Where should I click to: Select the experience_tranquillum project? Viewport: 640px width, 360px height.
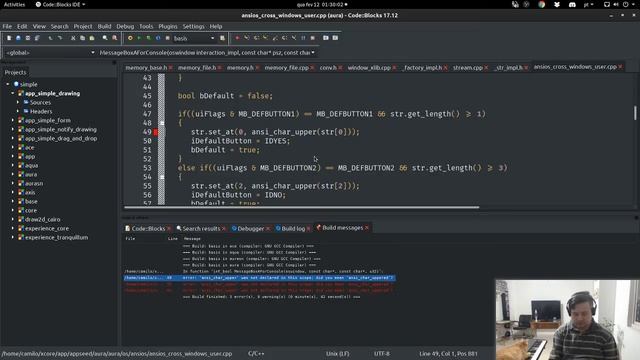[56, 238]
